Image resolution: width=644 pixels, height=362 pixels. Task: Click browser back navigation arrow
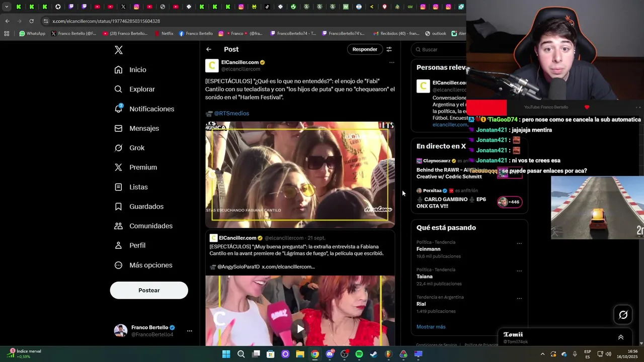[x=7, y=21]
